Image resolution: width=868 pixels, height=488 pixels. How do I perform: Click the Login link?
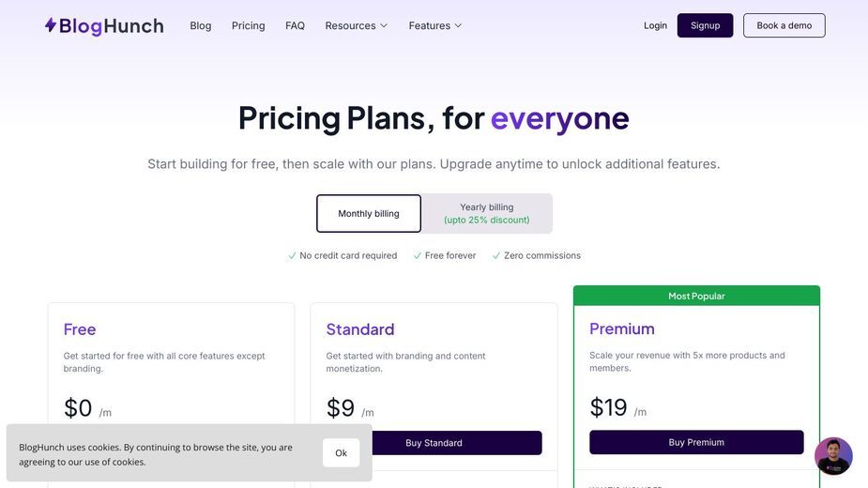tap(655, 25)
